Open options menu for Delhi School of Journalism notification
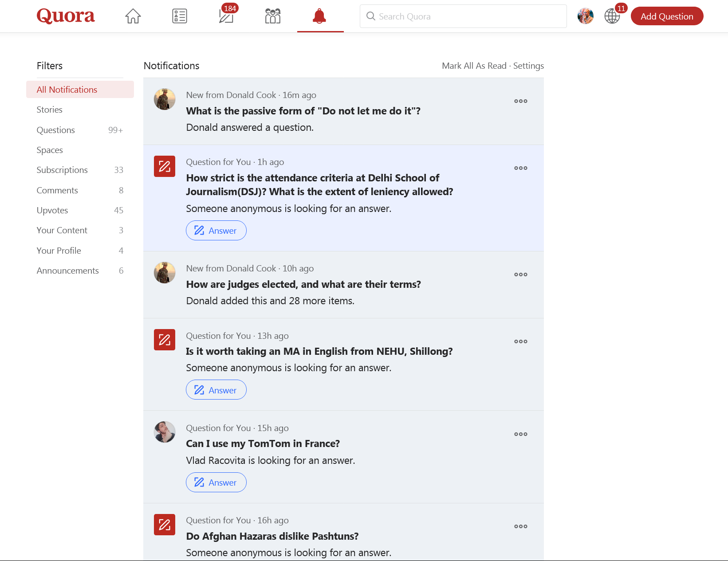The height and width of the screenshot is (561, 728). click(521, 168)
